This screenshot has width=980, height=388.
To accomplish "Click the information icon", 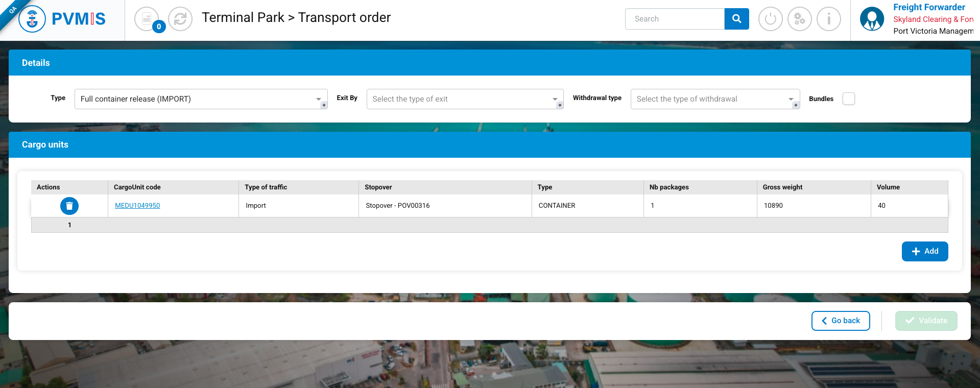I will 828,19.
